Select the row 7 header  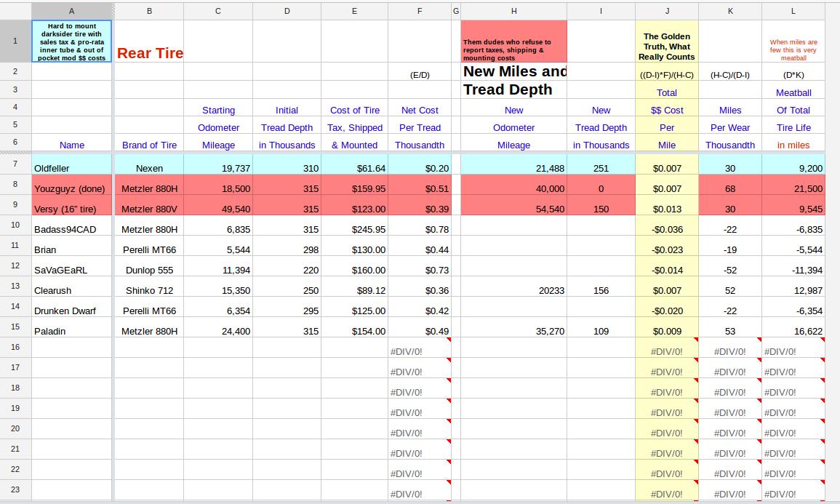pos(15,164)
